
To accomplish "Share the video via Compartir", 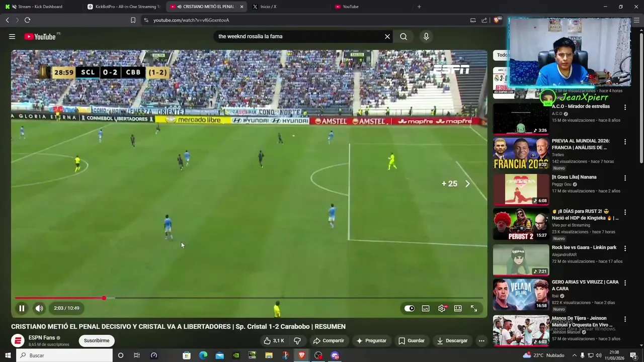I will (329, 340).
